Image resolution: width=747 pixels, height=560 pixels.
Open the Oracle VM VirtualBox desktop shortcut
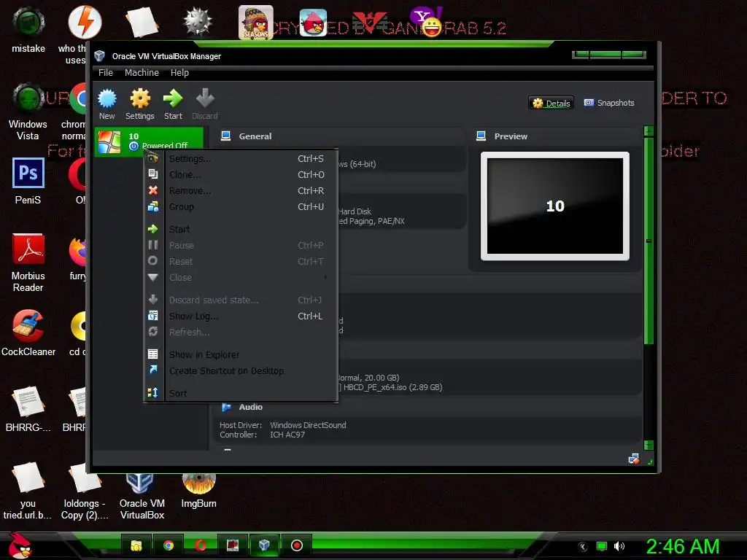pyautogui.click(x=142, y=495)
